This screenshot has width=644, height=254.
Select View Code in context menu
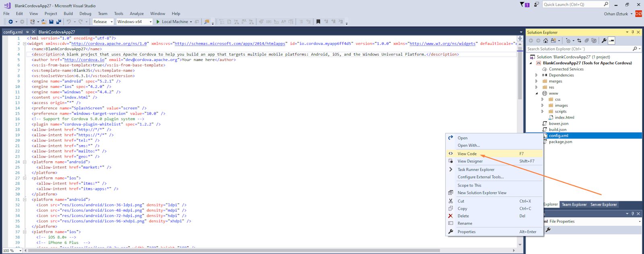(x=494, y=154)
